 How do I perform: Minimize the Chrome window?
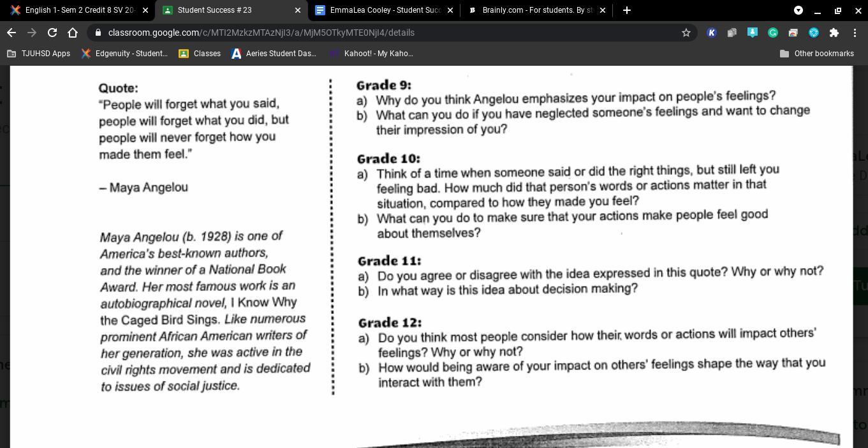click(818, 10)
